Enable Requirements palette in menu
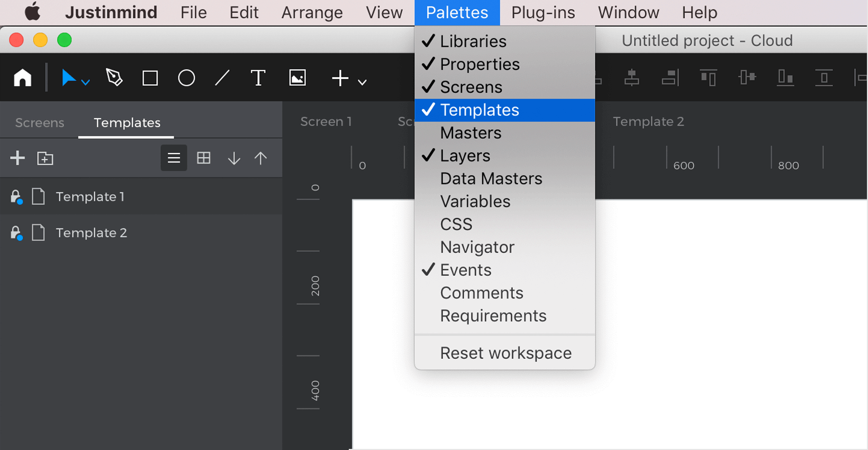The image size is (868, 450). pos(505,316)
